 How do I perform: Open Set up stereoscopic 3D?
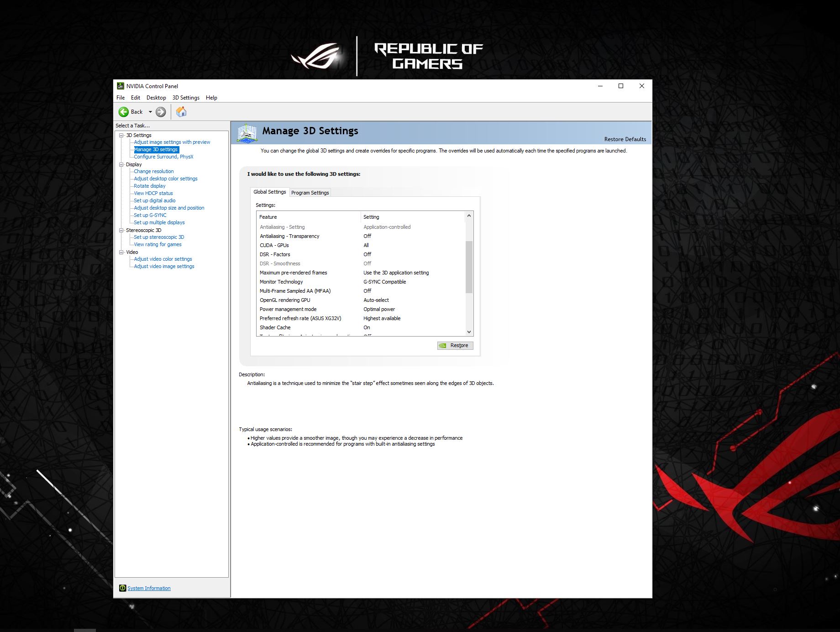point(159,237)
